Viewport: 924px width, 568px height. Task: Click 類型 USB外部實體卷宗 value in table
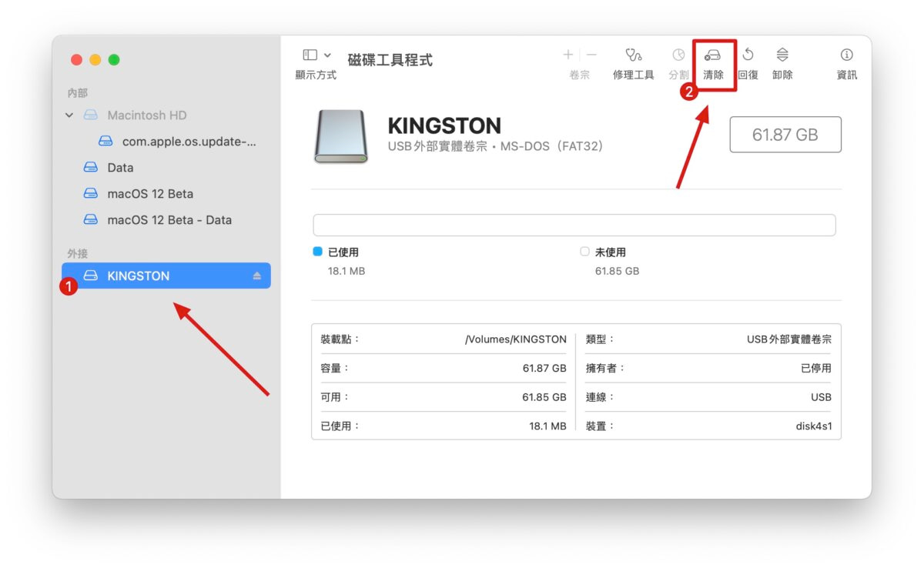789,339
